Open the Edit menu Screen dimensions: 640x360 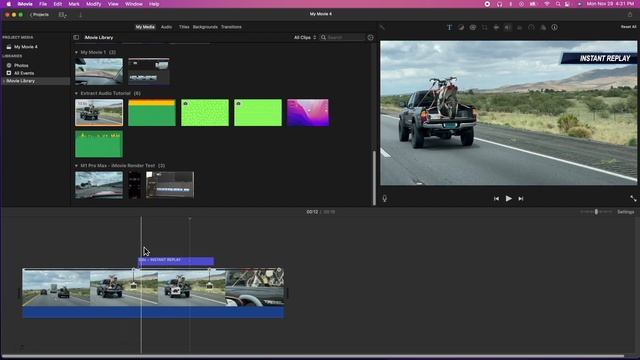click(x=58, y=4)
